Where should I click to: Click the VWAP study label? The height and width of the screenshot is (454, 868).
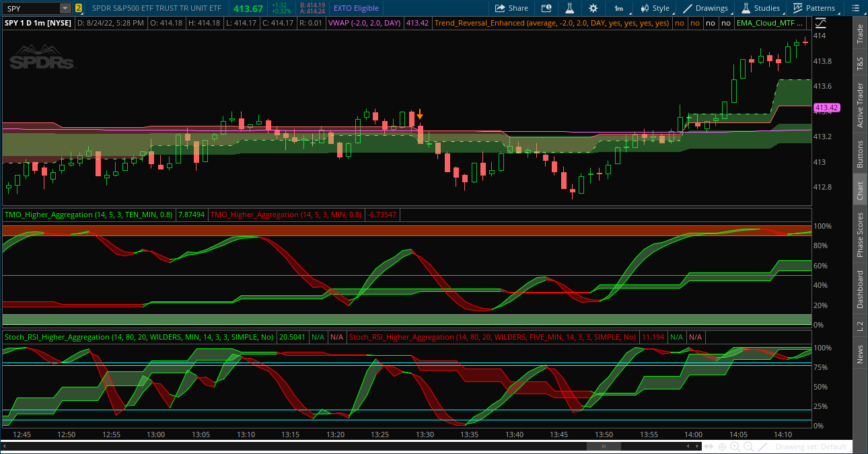(x=365, y=23)
